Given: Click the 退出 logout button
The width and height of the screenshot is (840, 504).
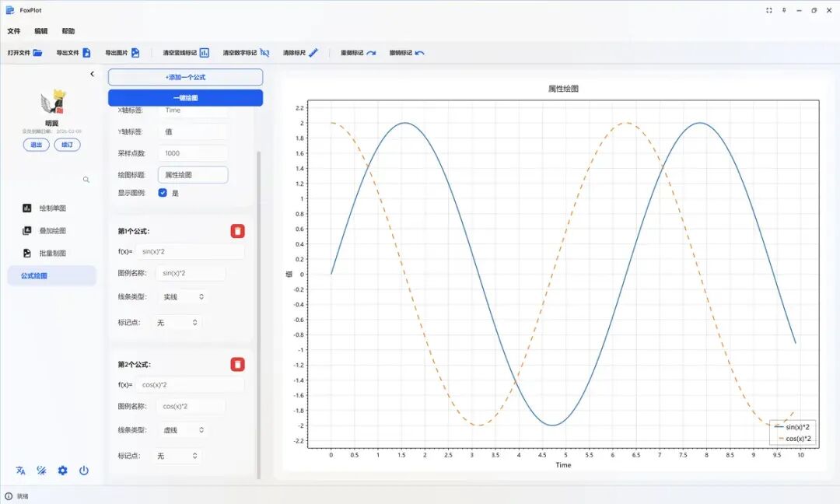Looking at the screenshot, I should click(37, 145).
